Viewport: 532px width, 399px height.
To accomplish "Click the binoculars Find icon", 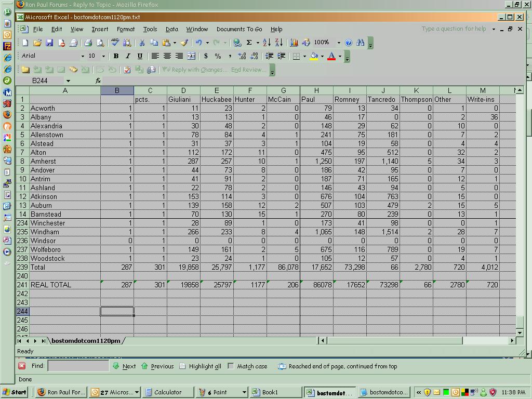I will pyautogui.click(x=361, y=43).
